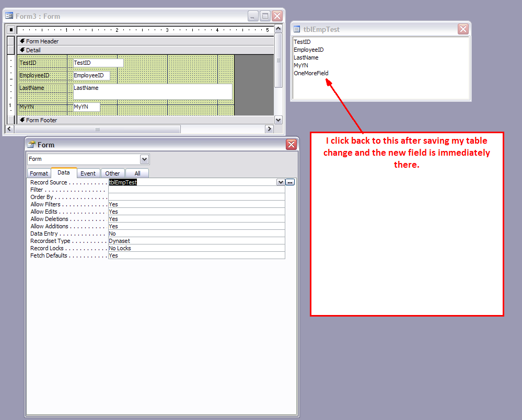Select LastName in tblEmpTest field list
Viewport: 522px width, 420px height.
(x=306, y=57)
